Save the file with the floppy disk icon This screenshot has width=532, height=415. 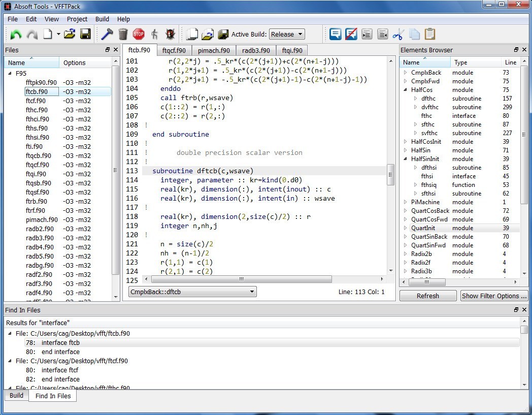pyautogui.click(x=85, y=34)
